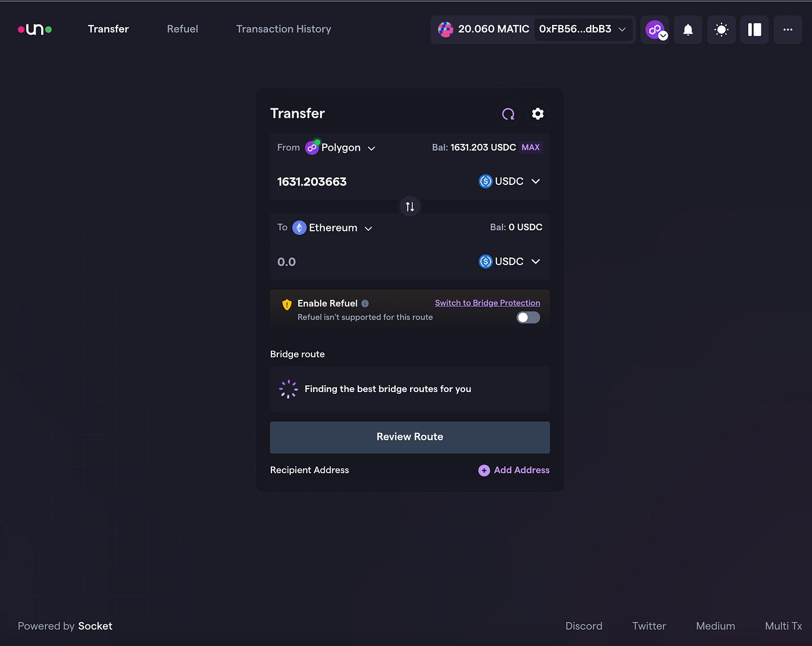The height and width of the screenshot is (646, 812).
Task: Click the Finding the best bridge routes message
Action: click(x=388, y=389)
